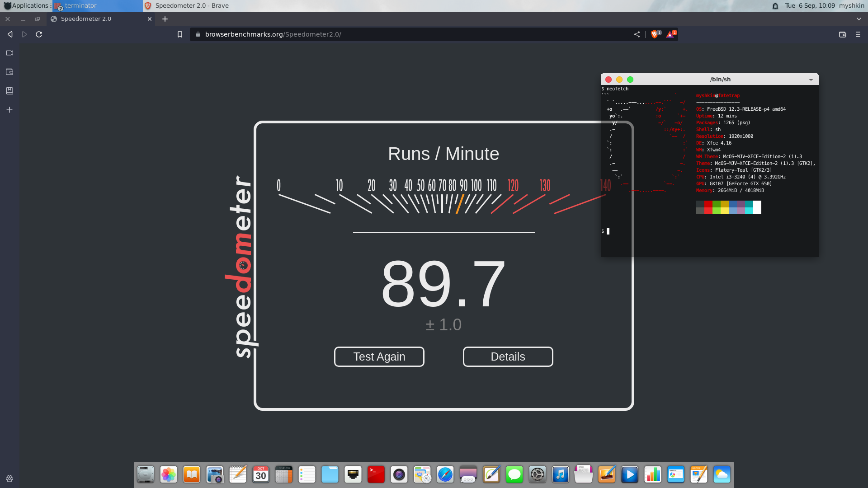868x488 pixels.
Task: Open the hard drive icon in the dock
Action: coord(146,474)
